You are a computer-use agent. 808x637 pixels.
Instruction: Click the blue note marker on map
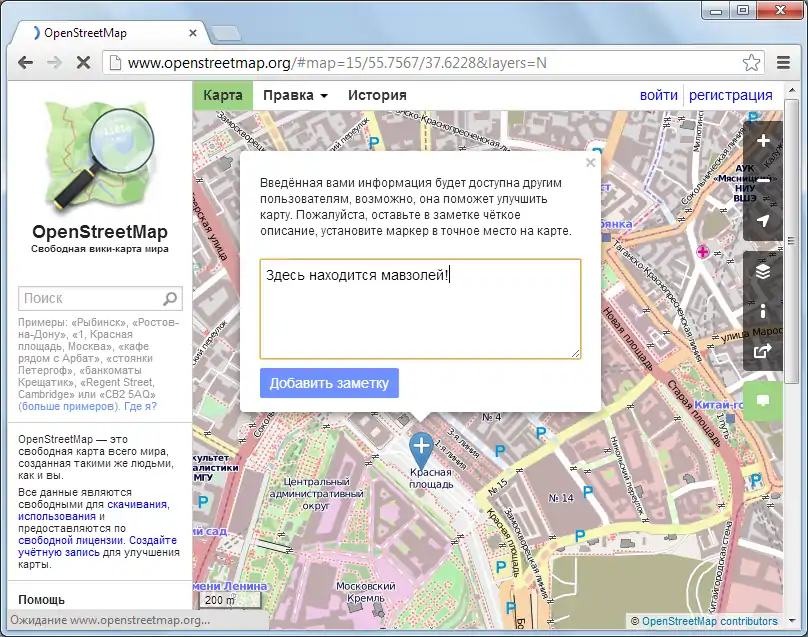(x=421, y=448)
